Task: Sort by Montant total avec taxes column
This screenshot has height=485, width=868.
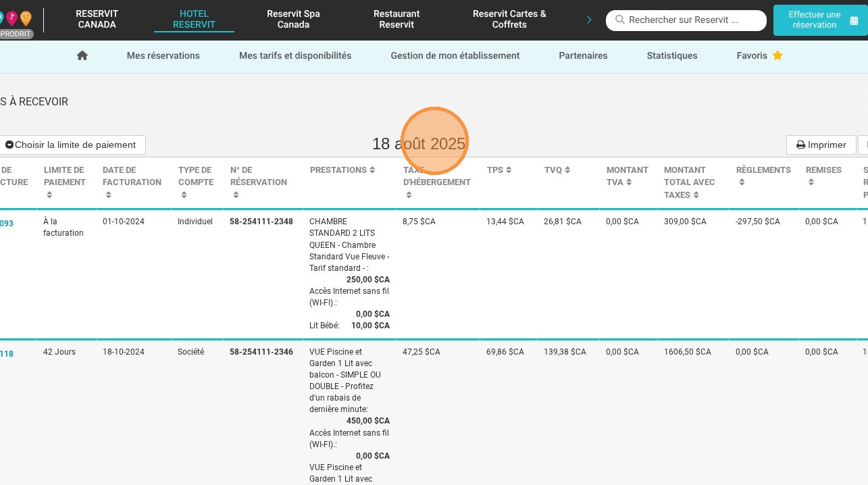Action: click(696, 195)
